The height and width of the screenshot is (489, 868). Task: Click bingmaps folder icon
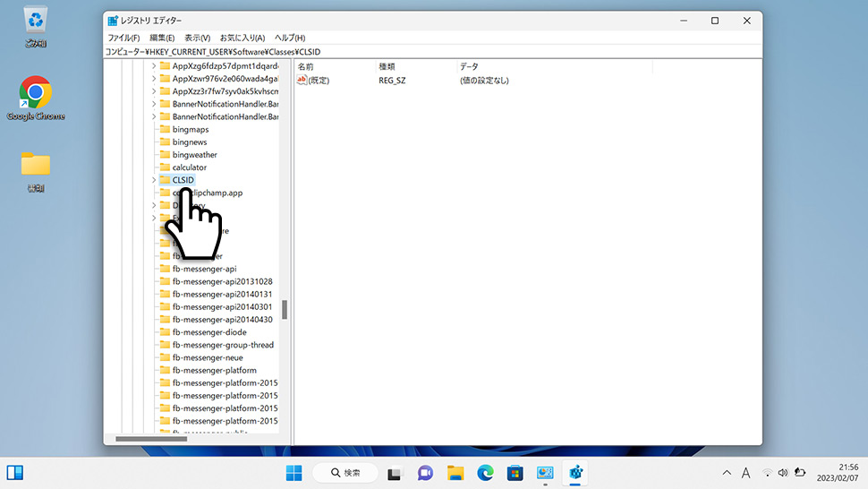click(x=165, y=129)
